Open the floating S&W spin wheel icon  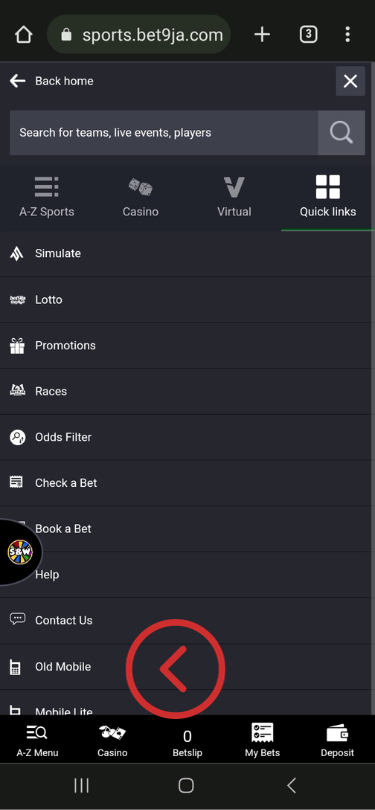[x=20, y=552]
